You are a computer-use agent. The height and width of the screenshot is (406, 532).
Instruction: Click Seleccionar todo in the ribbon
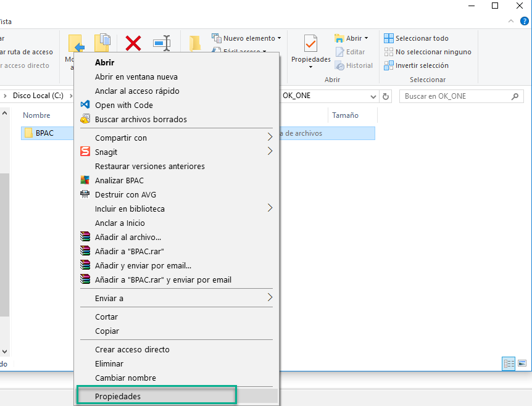click(422, 38)
